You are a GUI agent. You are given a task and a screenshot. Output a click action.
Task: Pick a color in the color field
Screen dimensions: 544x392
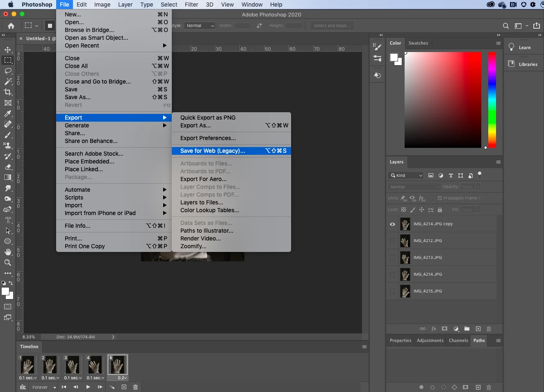(443, 100)
